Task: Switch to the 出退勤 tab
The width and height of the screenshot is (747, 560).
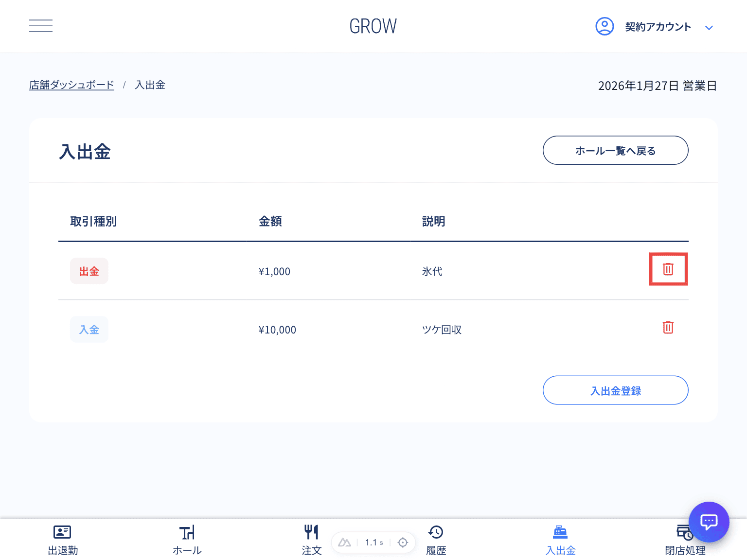Action: (63, 540)
